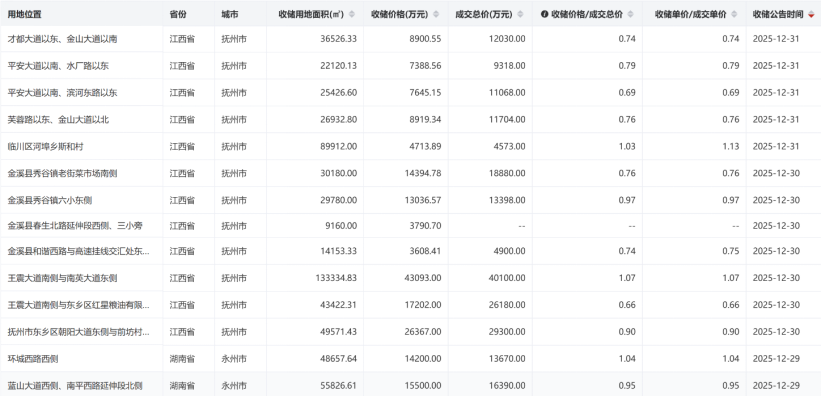Click date 2025-12-29 in 环城西路西侧 row
The width and height of the screenshot is (824, 401).
(776, 358)
